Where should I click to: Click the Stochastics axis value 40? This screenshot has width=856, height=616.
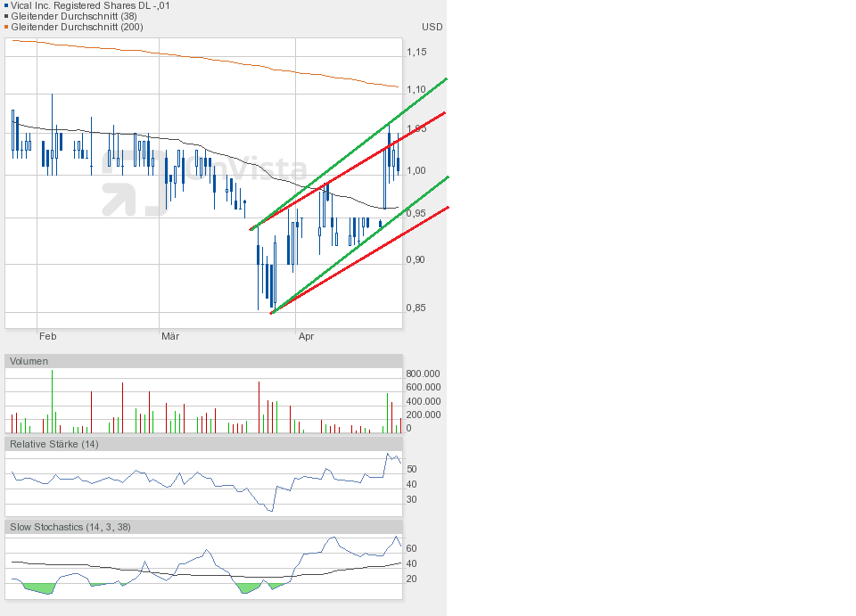point(412,563)
